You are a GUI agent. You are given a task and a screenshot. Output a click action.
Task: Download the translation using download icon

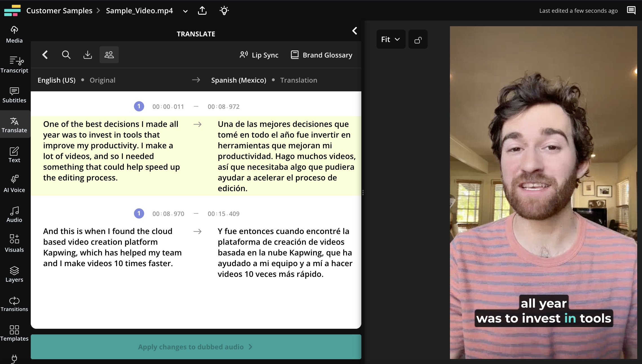(88, 55)
